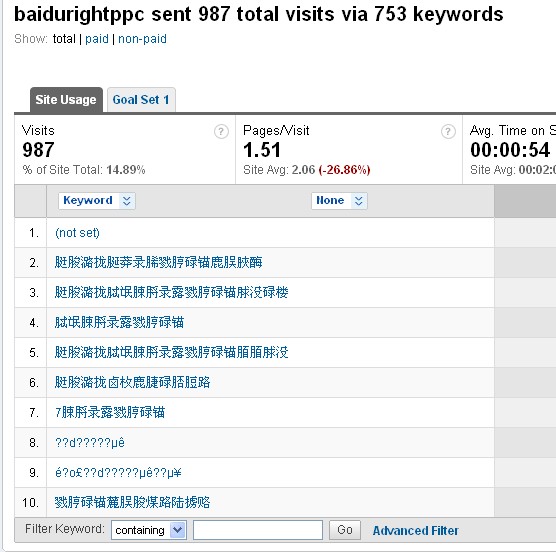The image size is (556, 552).
Task: Show paid visits only
Action: [x=97, y=39]
